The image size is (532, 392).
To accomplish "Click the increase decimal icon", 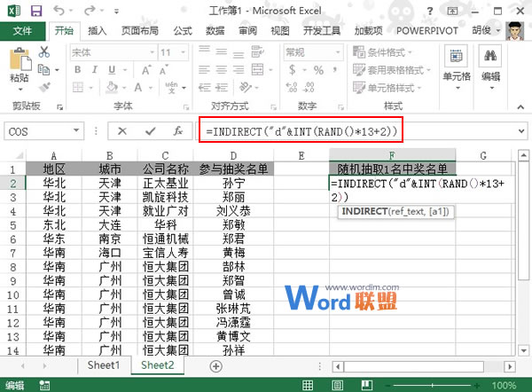I will (x=292, y=87).
